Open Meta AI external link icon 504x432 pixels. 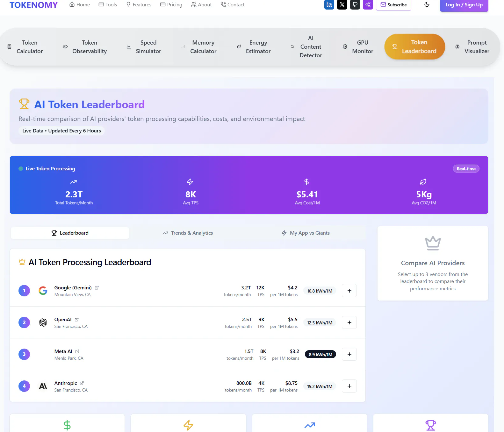click(x=77, y=351)
